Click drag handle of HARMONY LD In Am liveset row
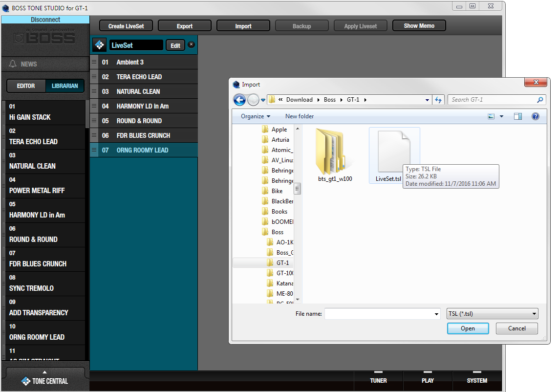The image size is (558, 392). [94, 106]
